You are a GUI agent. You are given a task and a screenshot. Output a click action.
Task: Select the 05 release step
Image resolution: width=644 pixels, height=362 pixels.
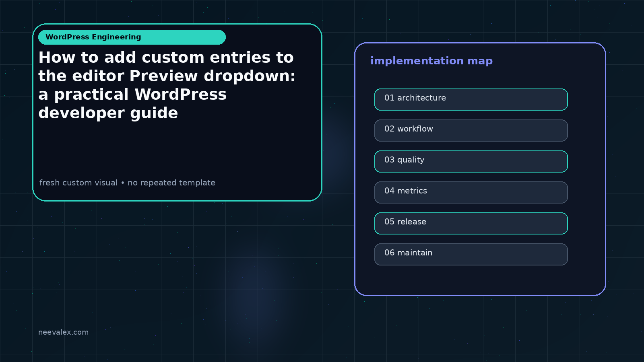coord(471,223)
